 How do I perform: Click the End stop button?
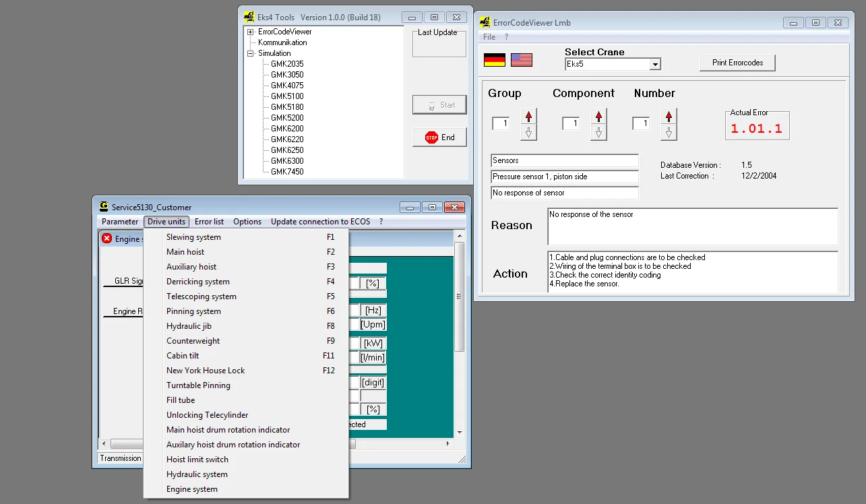[439, 137]
